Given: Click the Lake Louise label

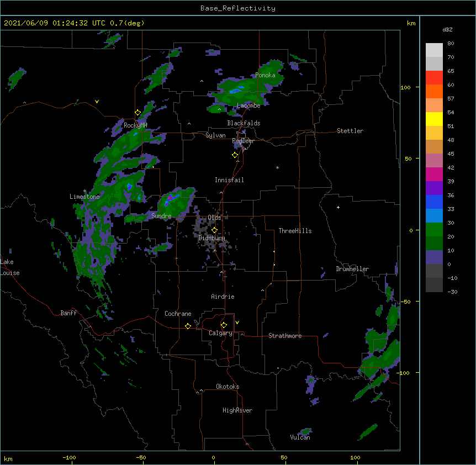Looking at the screenshot, I should tap(10, 267).
